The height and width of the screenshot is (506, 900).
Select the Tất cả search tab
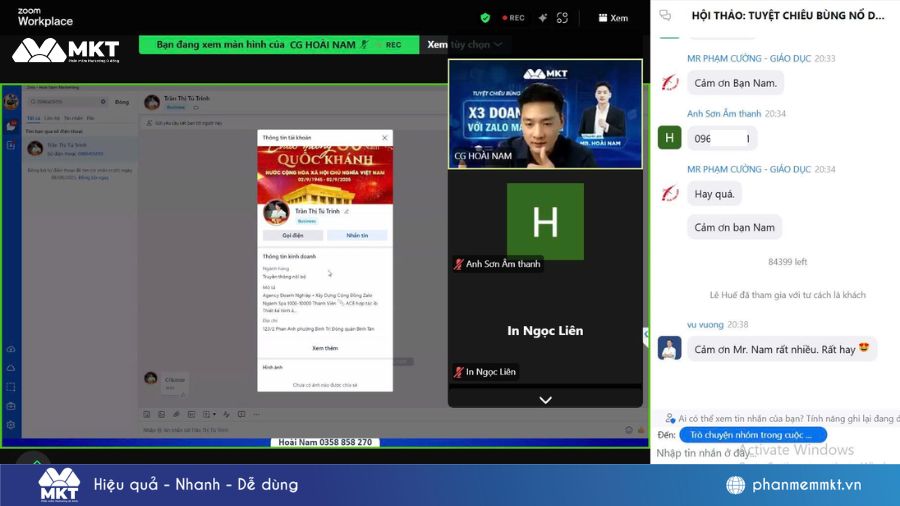(x=34, y=118)
